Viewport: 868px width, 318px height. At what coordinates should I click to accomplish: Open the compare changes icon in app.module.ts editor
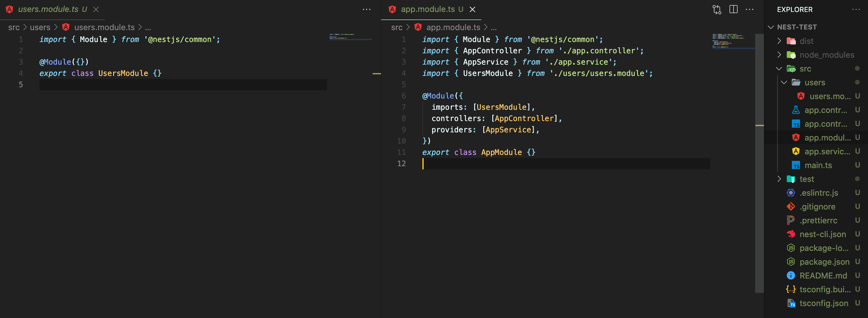coord(717,9)
